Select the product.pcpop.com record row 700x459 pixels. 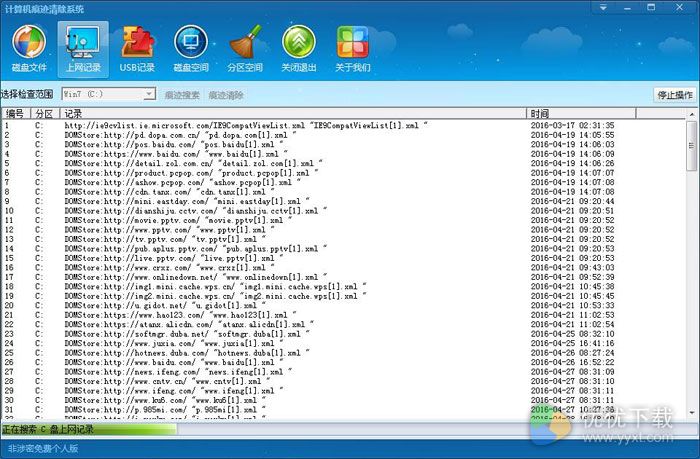pyautogui.click(x=343, y=173)
